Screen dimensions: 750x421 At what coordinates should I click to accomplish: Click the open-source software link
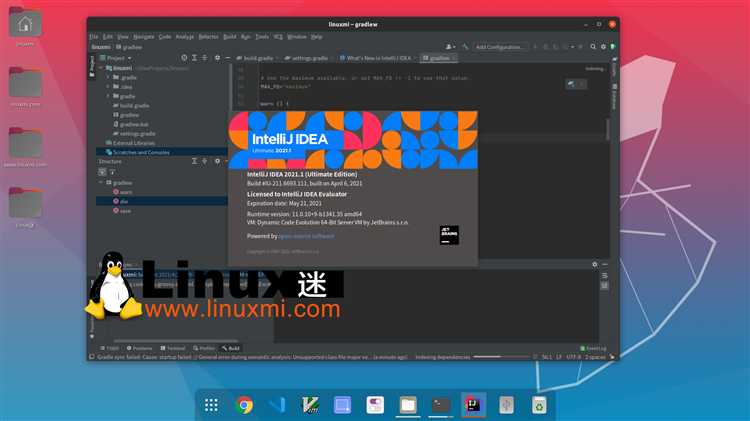tap(305, 236)
